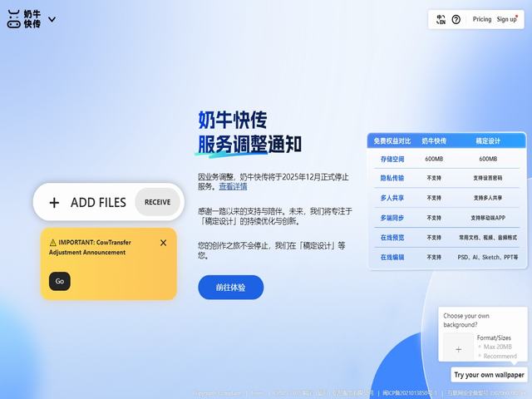Open the Pricing page
Viewport: 532px width, 399px height.
[x=482, y=19]
